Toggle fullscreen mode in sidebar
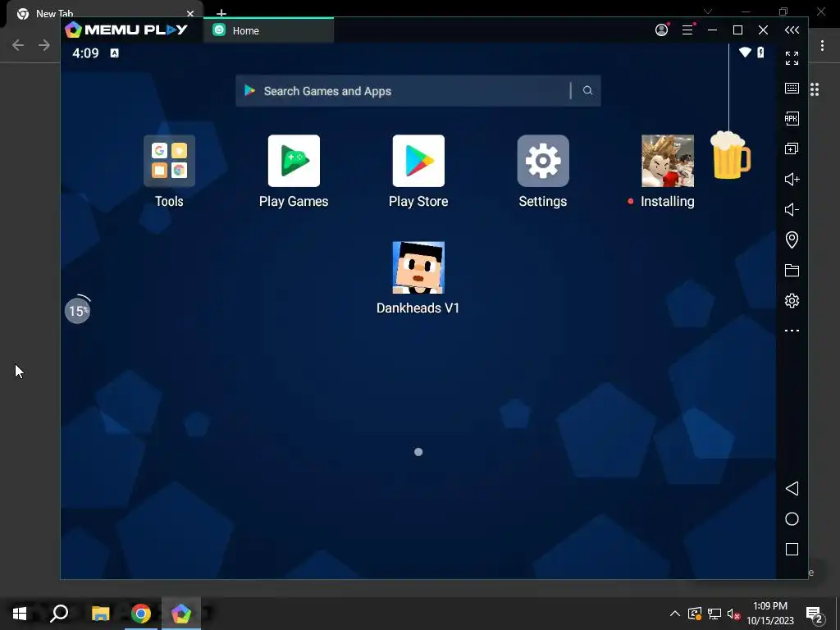The image size is (840, 630). coord(792,58)
